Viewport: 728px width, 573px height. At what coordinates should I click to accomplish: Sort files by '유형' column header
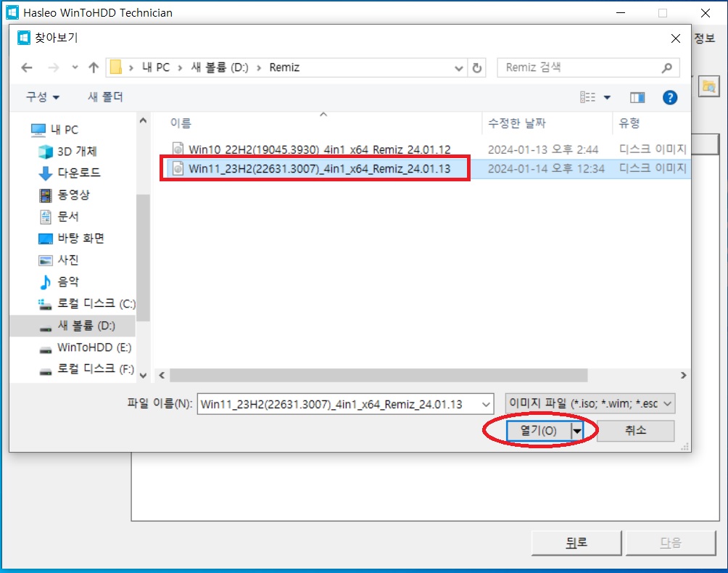click(629, 123)
